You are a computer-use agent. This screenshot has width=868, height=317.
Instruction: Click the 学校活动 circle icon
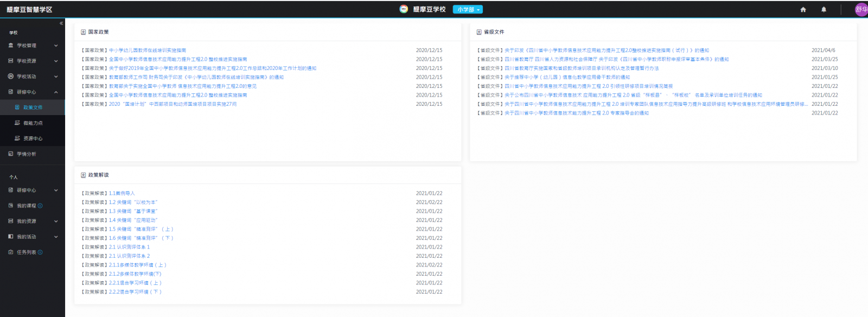coord(11,77)
